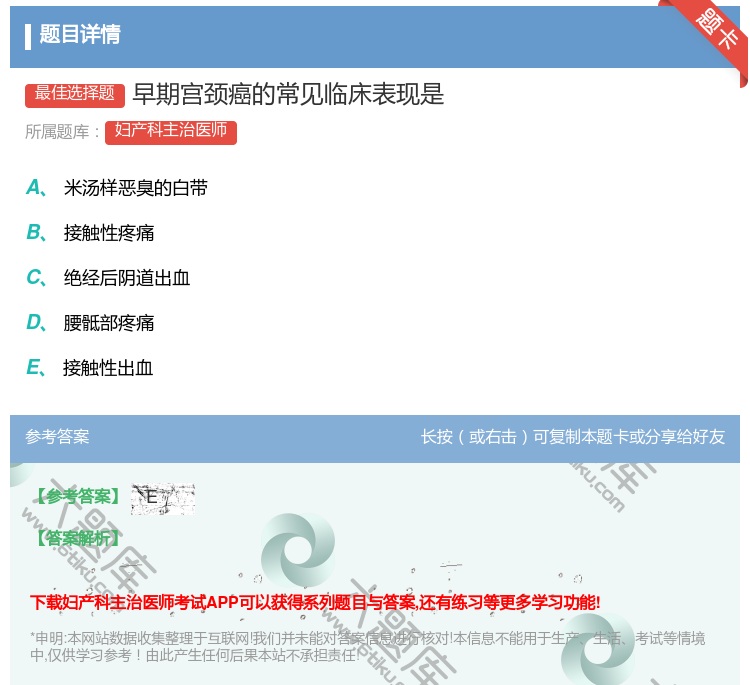750x685 pixels.
Task: Click the 【答案解析】 label
Action: [x=78, y=538]
